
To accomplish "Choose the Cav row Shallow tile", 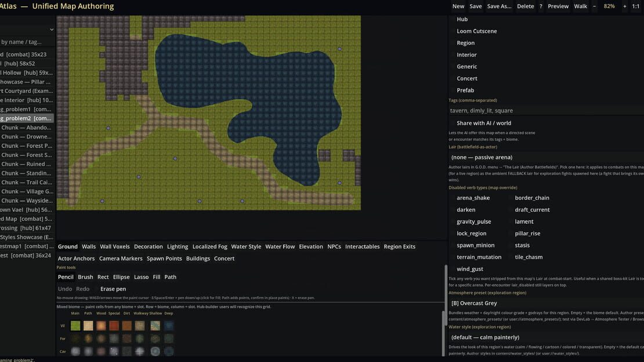I will click(155, 352).
